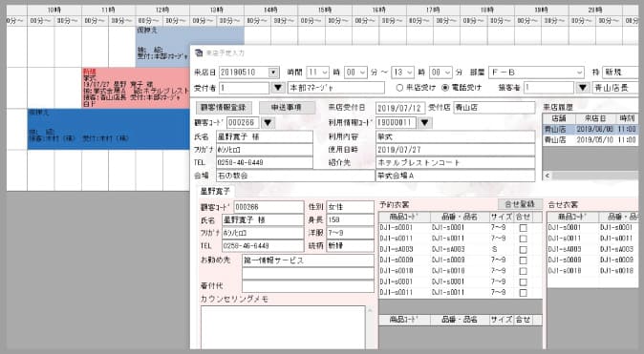Screen dimensions: 644x354
Task: Click the 来店受付日 field 2019/07/12
Action: click(x=400, y=108)
